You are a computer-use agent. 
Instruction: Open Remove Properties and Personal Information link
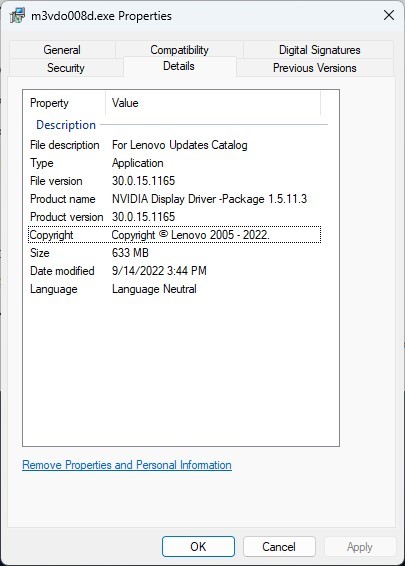click(127, 465)
